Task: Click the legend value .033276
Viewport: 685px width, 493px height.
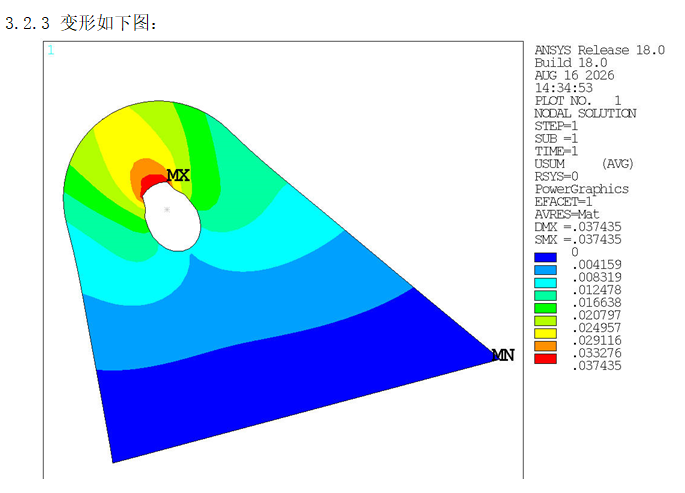Action: 597,353
